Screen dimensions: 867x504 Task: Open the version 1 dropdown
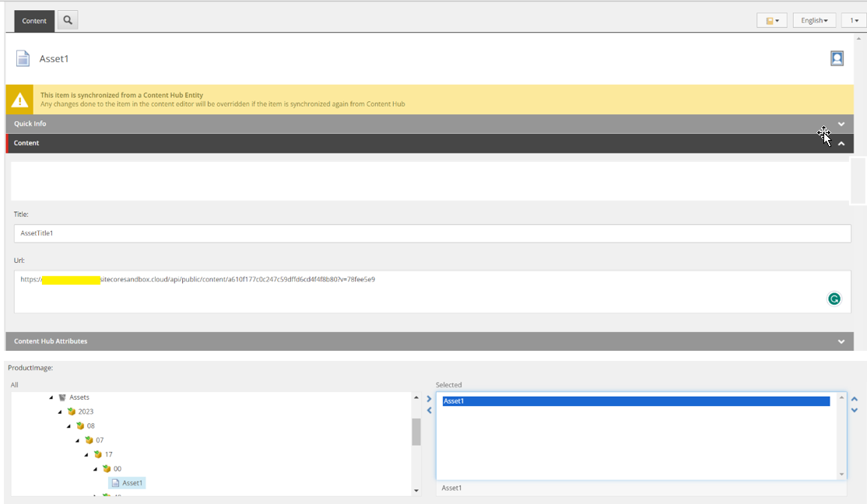pyautogui.click(x=854, y=20)
